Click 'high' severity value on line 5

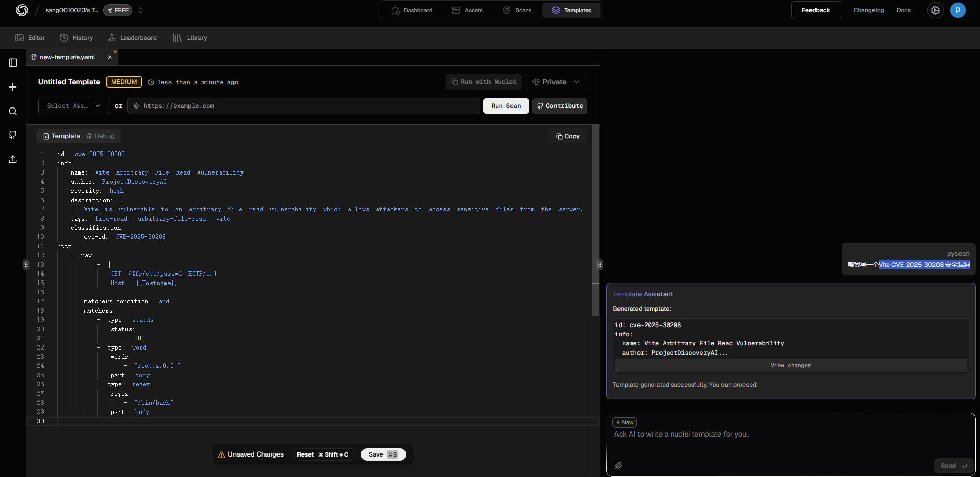tap(116, 191)
